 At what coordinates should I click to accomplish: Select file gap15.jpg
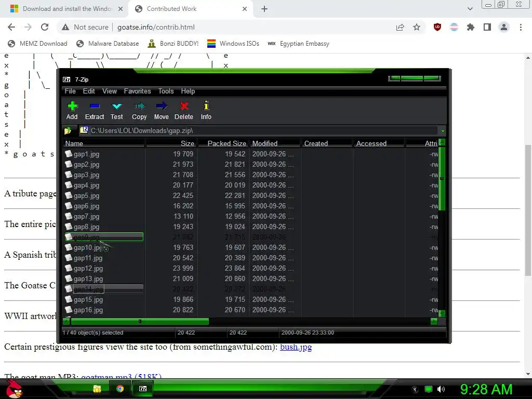click(88, 300)
